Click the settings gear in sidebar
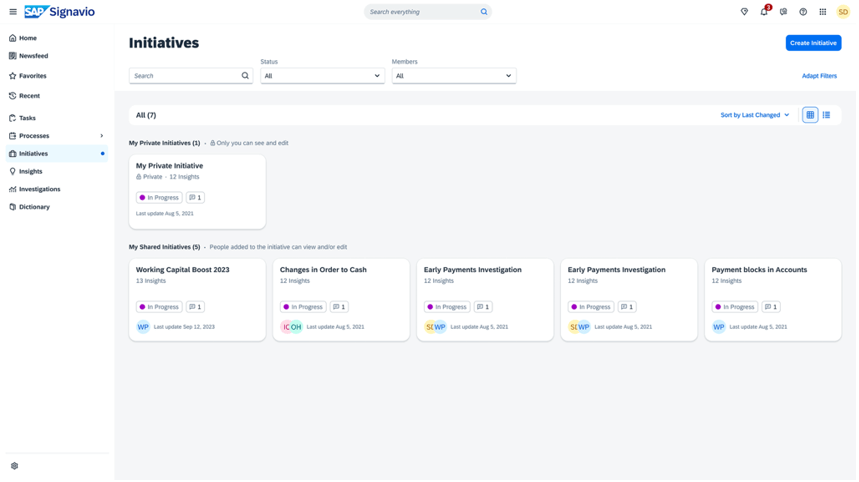The height and width of the screenshot is (482, 859). tap(14, 466)
